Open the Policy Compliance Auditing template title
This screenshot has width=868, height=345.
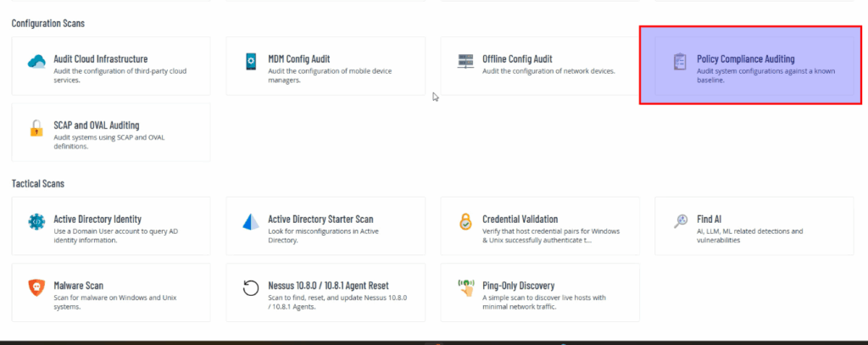[x=745, y=59]
